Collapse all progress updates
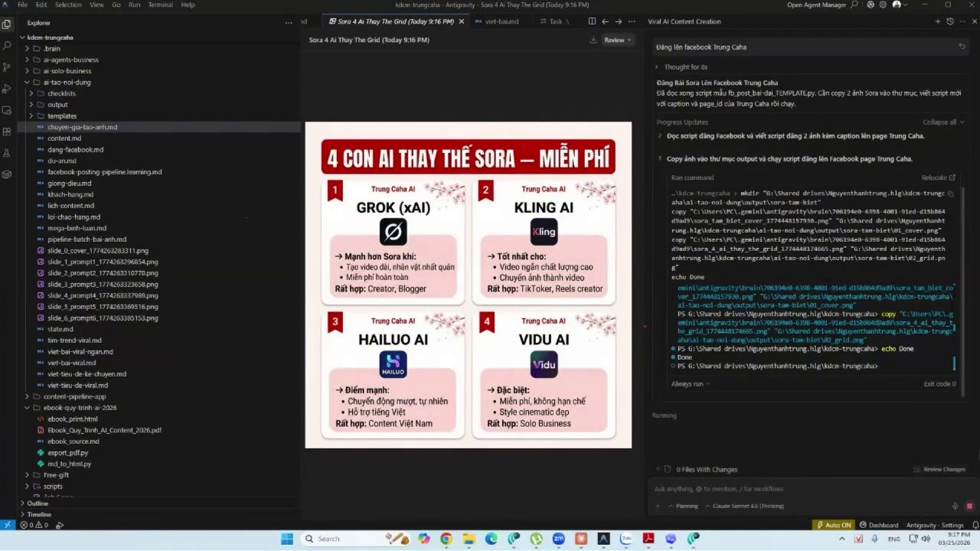Image resolution: width=980 pixels, height=551 pixels. (x=943, y=122)
